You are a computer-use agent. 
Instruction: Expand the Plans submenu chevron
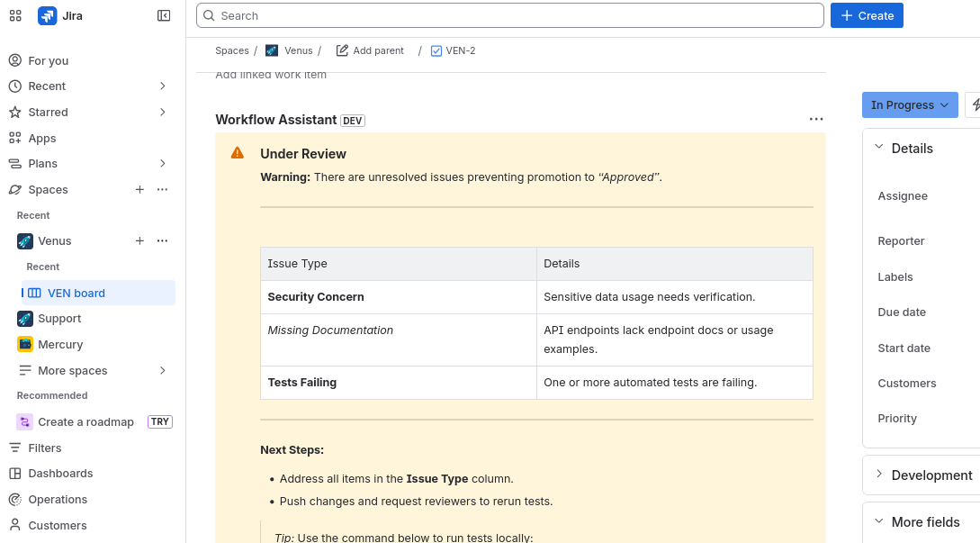click(163, 164)
